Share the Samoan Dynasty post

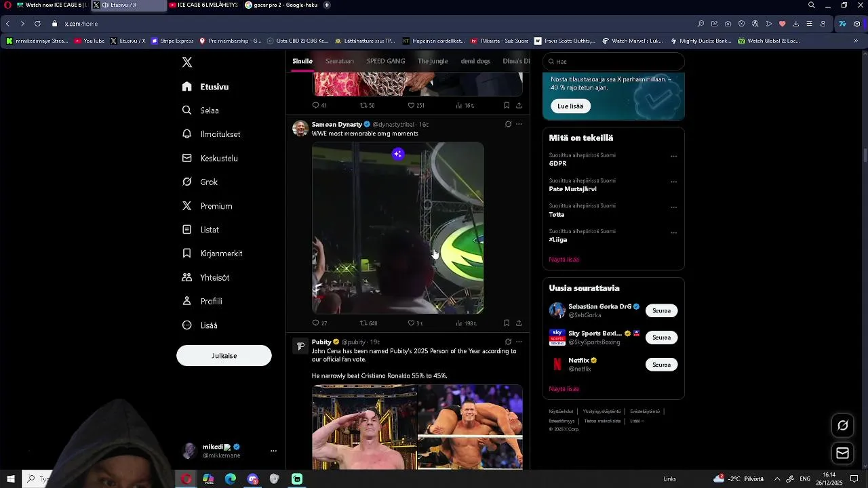[519, 323]
